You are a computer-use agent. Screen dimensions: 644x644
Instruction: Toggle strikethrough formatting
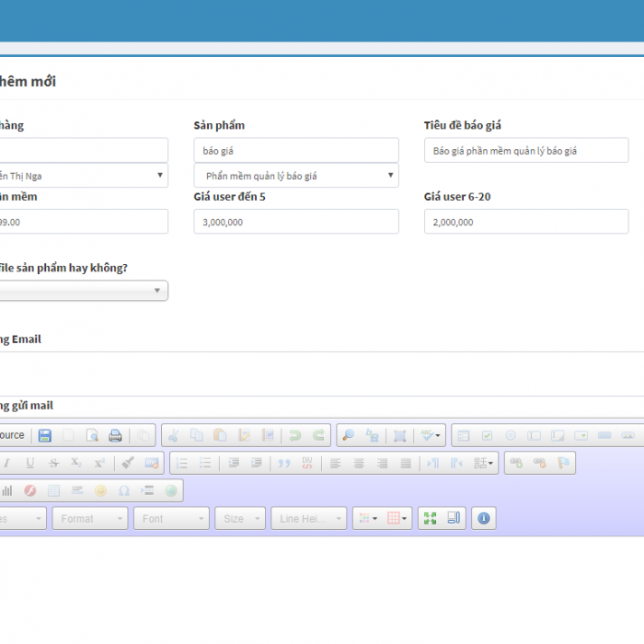[x=53, y=463]
